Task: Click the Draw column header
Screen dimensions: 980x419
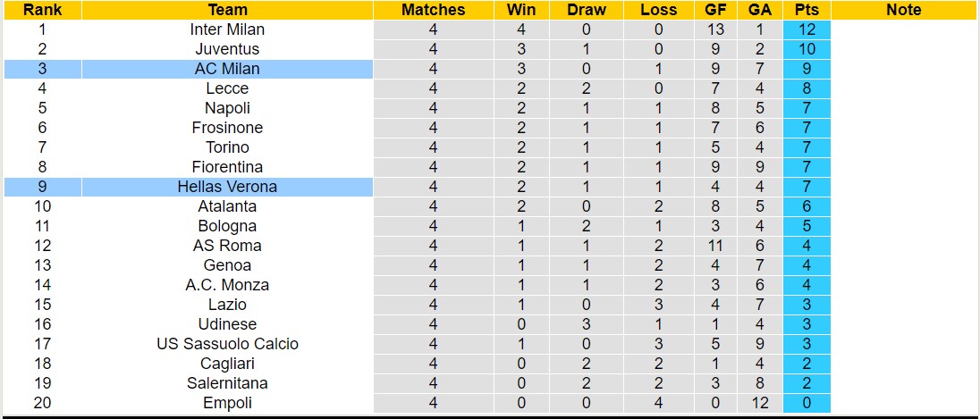Action: click(x=587, y=10)
